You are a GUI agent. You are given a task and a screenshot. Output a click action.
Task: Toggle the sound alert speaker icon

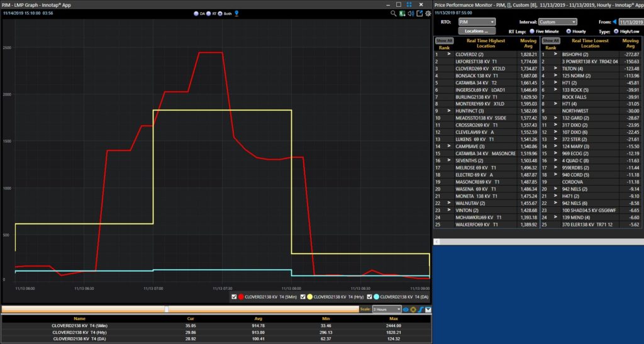point(411,14)
